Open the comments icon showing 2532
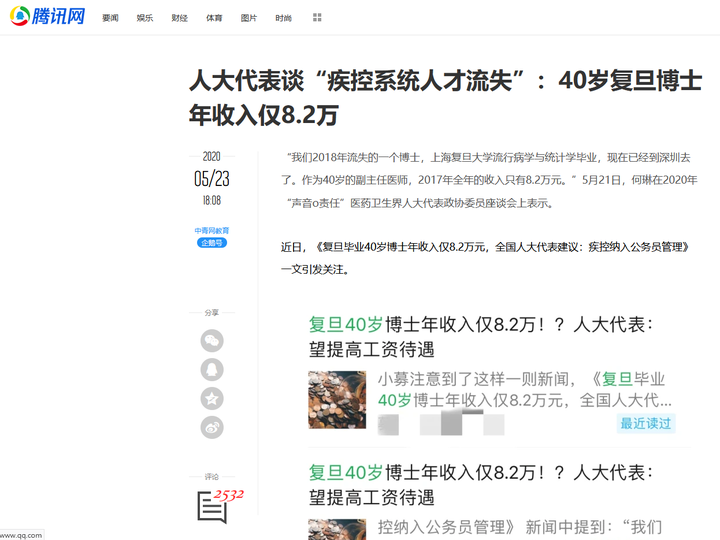This screenshot has height=540, width=720. click(x=219, y=506)
